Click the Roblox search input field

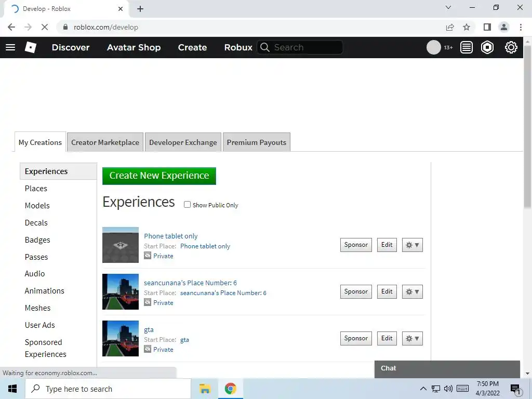click(300, 47)
